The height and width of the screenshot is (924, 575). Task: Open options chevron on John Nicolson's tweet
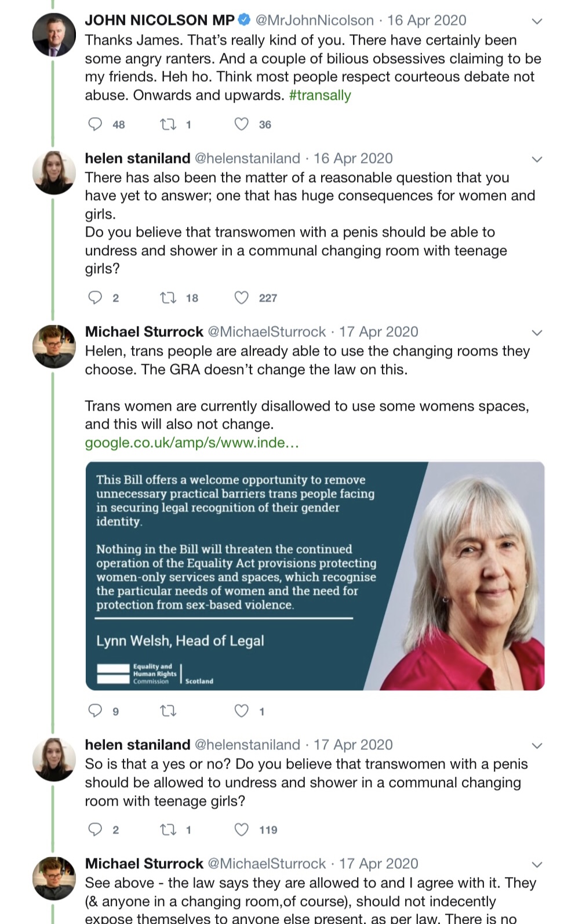click(537, 21)
